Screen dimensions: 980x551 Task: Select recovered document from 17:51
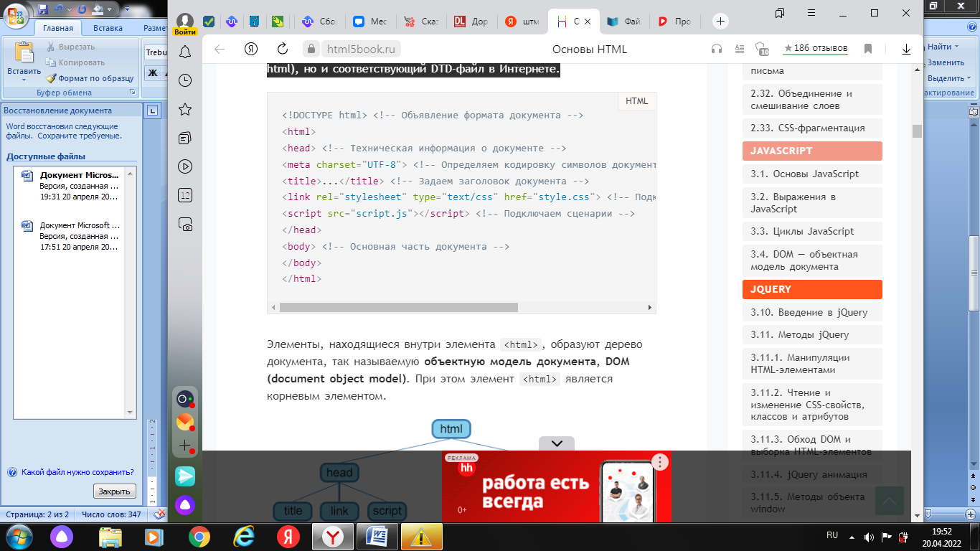[x=70, y=235]
